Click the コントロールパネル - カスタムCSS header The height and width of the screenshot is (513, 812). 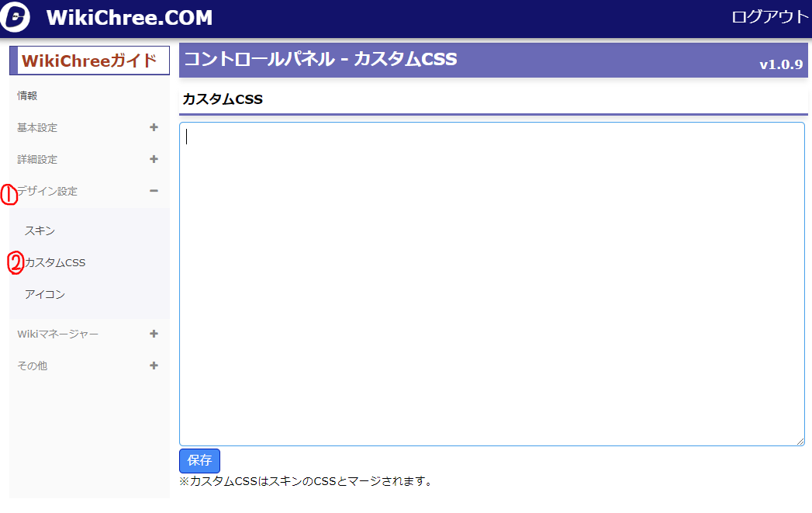pyautogui.click(x=320, y=59)
